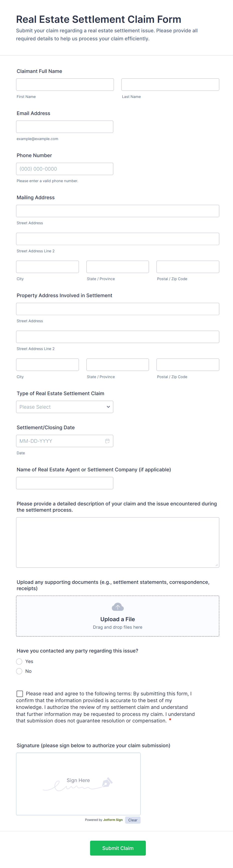Open the Jotform Sign link
Viewport: 233px width, 868px height.
tap(113, 820)
